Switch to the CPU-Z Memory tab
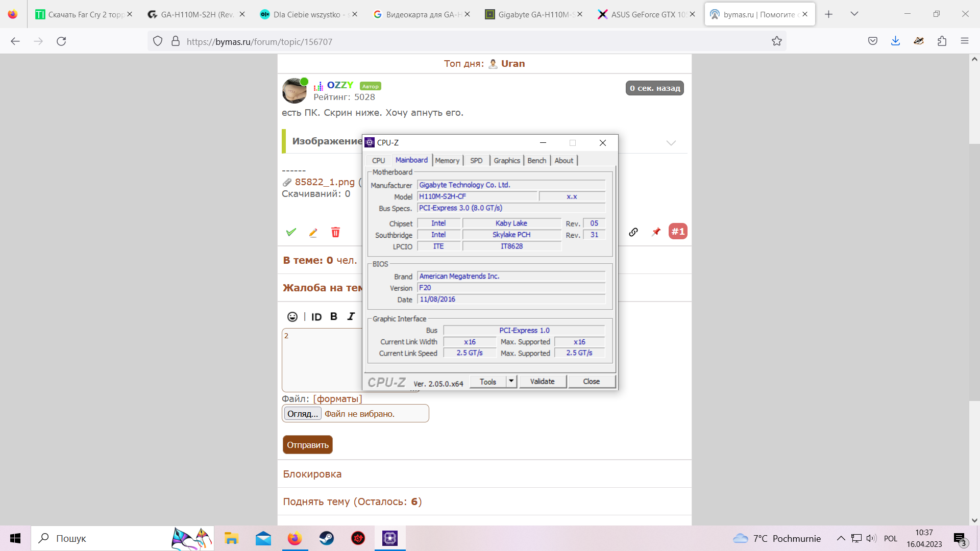Screen dimensions: 980x551 (447, 160)
